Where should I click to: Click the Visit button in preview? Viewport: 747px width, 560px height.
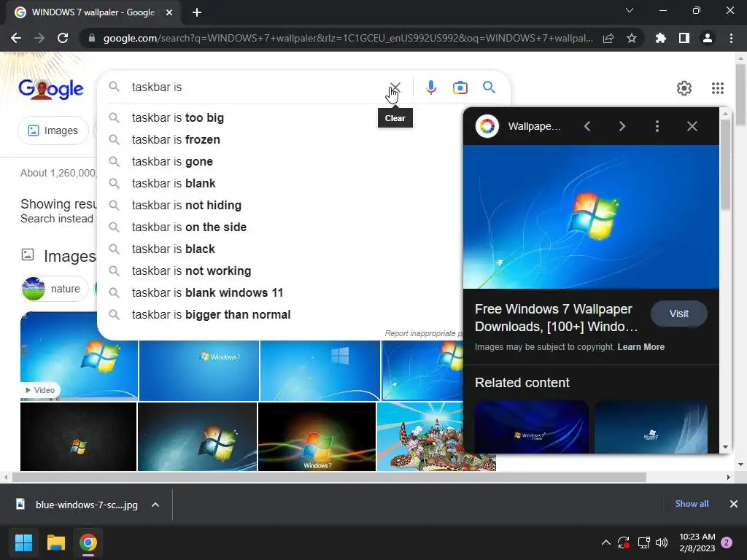pyautogui.click(x=679, y=314)
